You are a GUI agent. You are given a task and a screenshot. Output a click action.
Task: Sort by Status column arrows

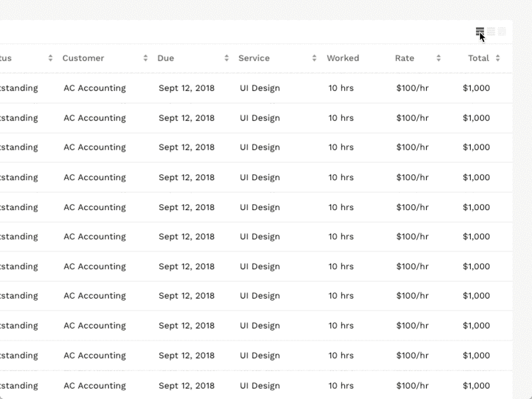pyautogui.click(x=51, y=58)
